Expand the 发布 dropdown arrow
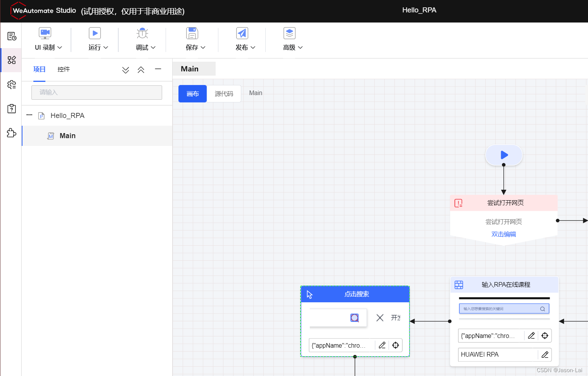Viewport: 588px width, 376px height. click(253, 47)
